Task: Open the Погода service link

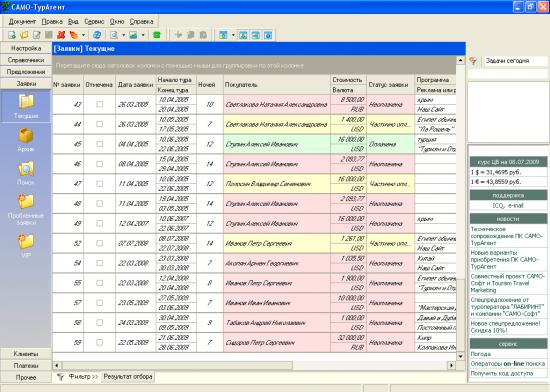Action: [481, 354]
